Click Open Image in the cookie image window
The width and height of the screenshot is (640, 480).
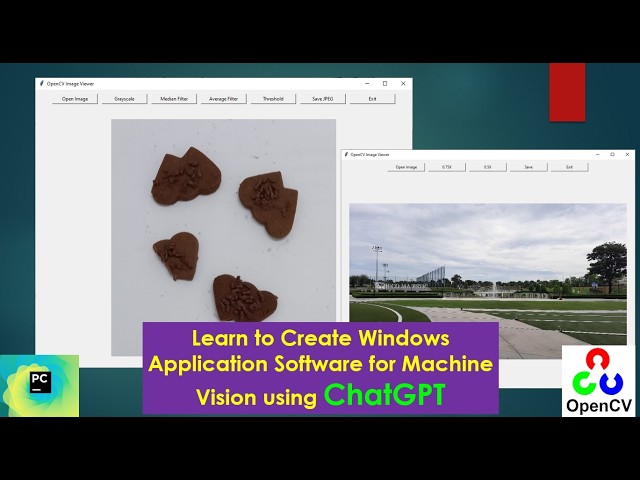pyautogui.click(x=75, y=99)
